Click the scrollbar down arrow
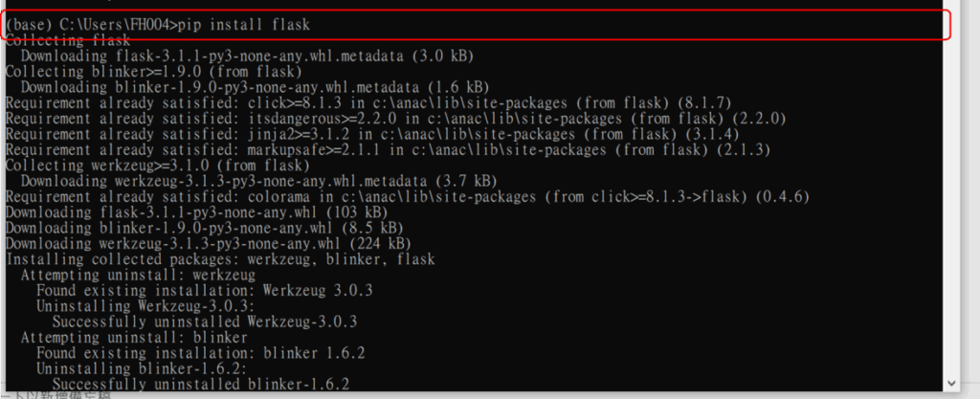 (950, 381)
